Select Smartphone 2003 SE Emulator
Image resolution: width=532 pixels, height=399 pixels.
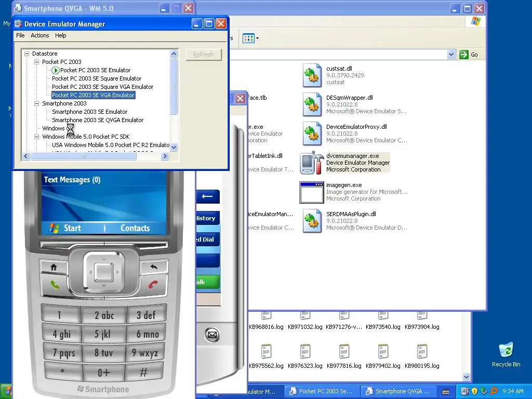pos(89,112)
